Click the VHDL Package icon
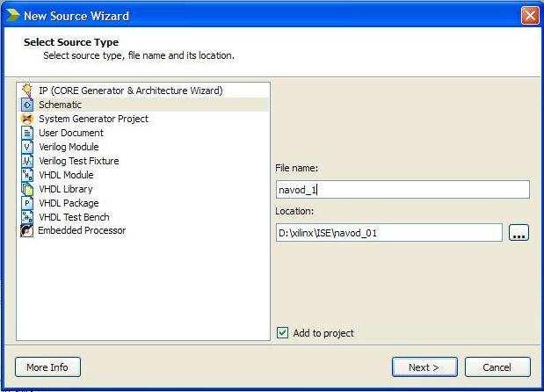This screenshot has width=544, height=392. point(27,203)
